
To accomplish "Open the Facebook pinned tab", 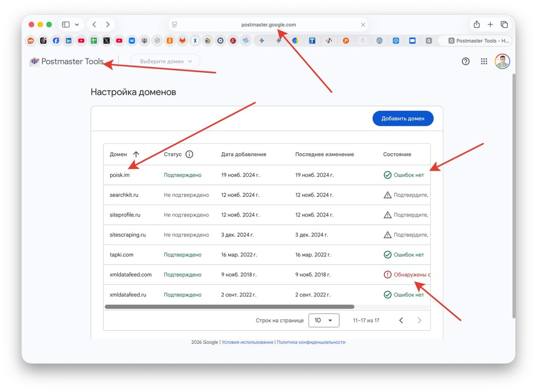I will pos(56,40).
